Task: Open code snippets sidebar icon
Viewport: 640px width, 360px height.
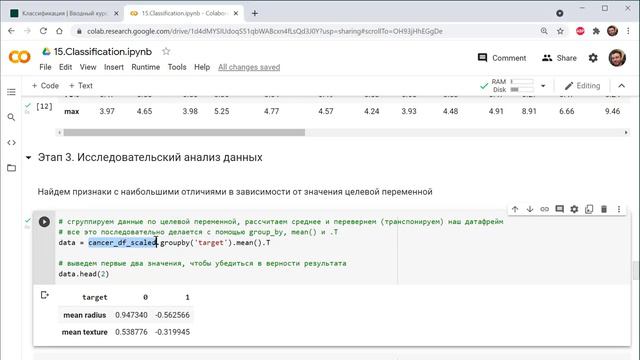Action: click(x=11, y=142)
